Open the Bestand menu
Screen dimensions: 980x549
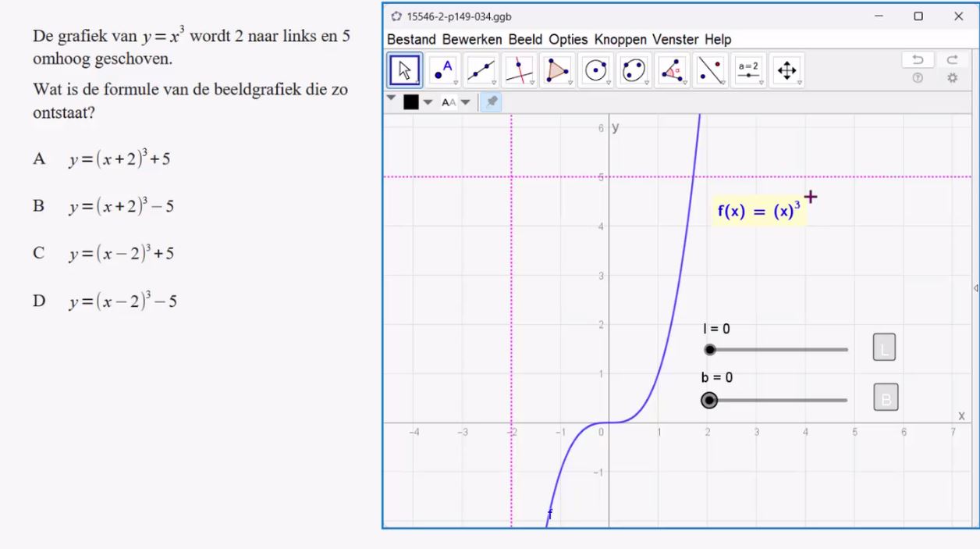click(x=412, y=39)
